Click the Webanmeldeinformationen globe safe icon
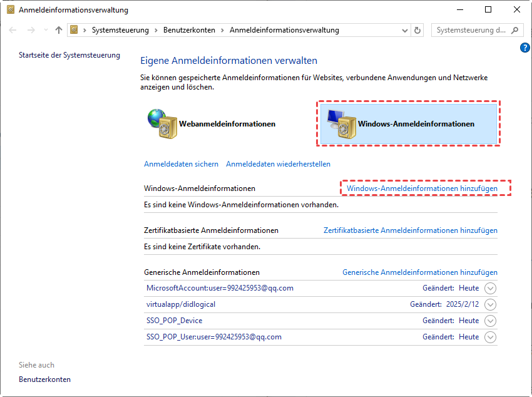 (161, 124)
